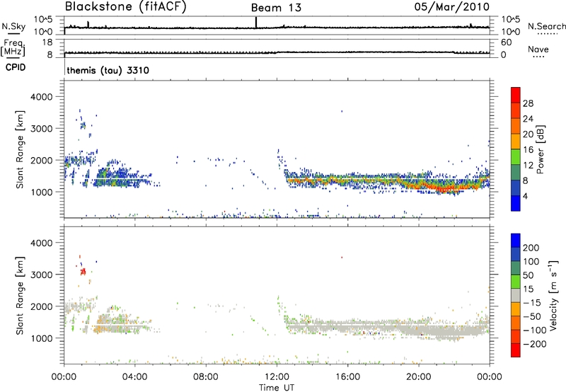The height and width of the screenshot is (392, 566).
Task: Click the 60 tick on Nave axis
Action: (x=507, y=42)
